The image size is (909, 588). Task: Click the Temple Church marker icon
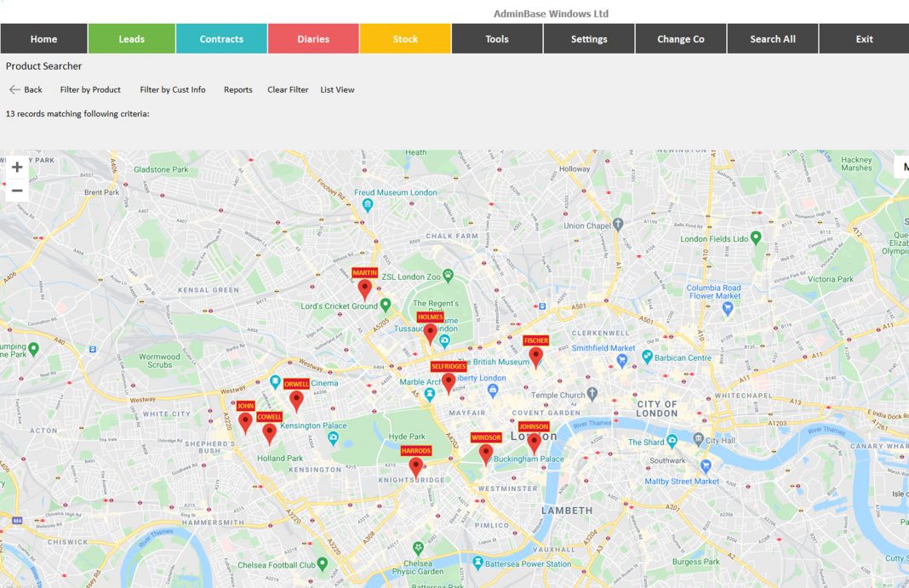pyautogui.click(x=592, y=394)
